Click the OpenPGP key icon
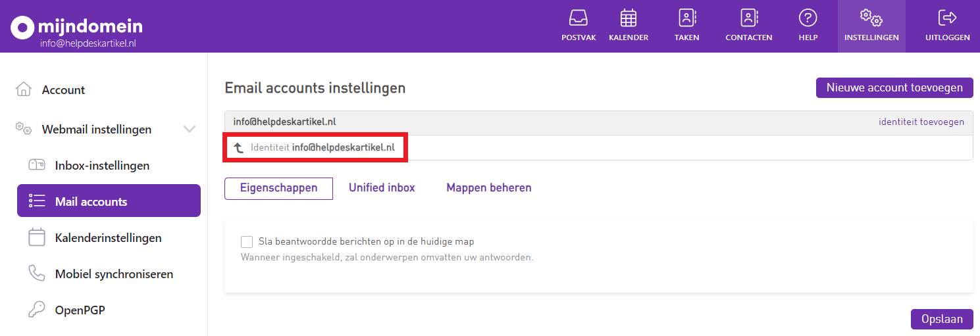The width and height of the screenshot is (980, 336). (x=37, y=310)
